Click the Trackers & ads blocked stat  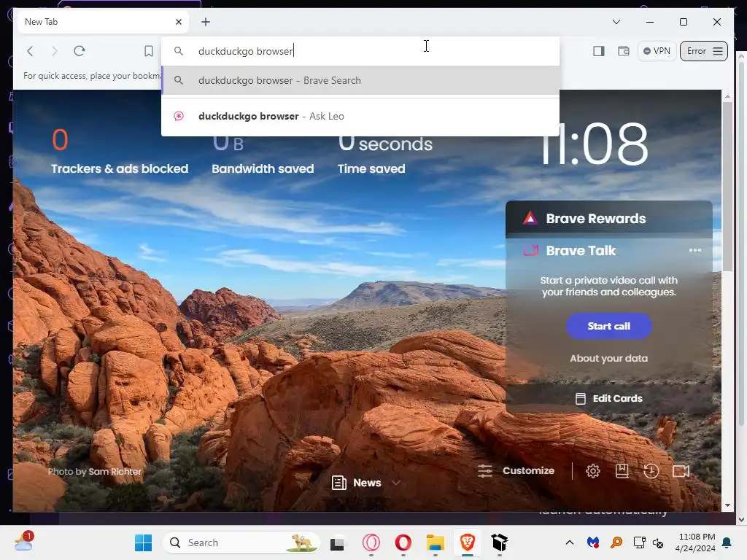[120, 151]
